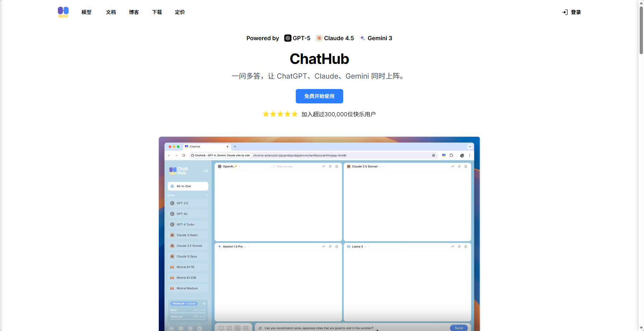Click the clear-chat broom icon in OpenAI panel

pyautogui.click(x=330, y=167)
